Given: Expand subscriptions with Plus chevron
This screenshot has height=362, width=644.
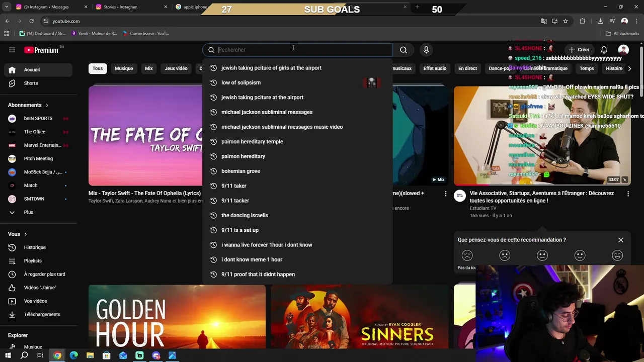Looking at the screenshot, I should pos(38,212).
